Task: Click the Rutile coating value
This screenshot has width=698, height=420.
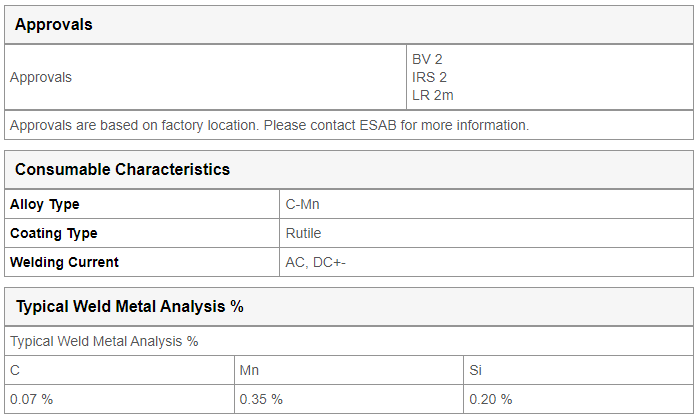Action: tap(303, 233)
